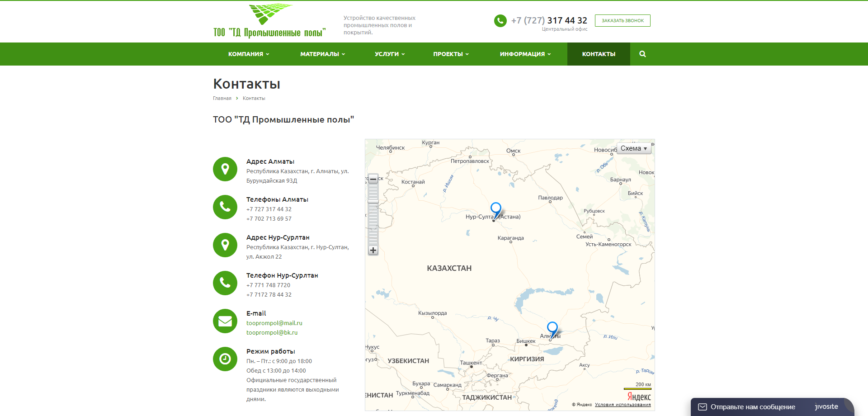The width and height of the screenshot is (868, 416).
Task: Click the E-mail envelope icon
Action: (225, 321)
